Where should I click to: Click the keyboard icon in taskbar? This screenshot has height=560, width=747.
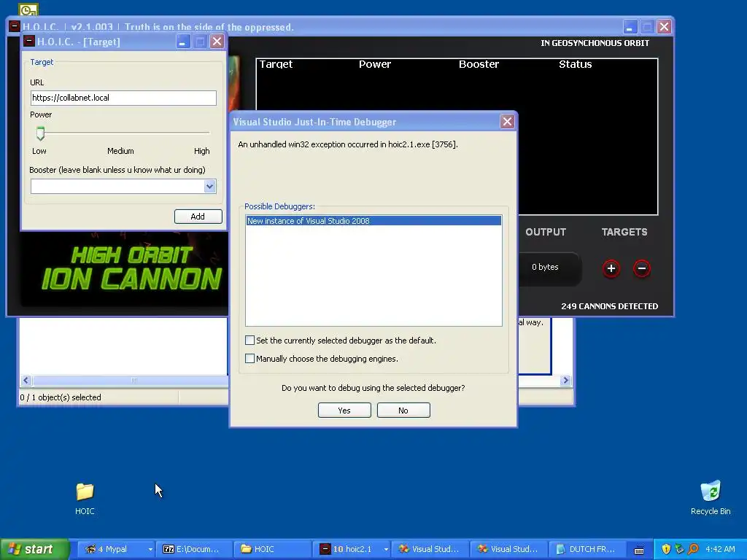click(639, 550)
